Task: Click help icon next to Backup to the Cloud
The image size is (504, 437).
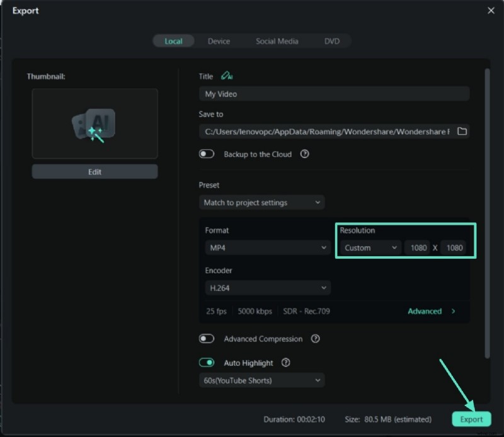Action: coord(305,154)
